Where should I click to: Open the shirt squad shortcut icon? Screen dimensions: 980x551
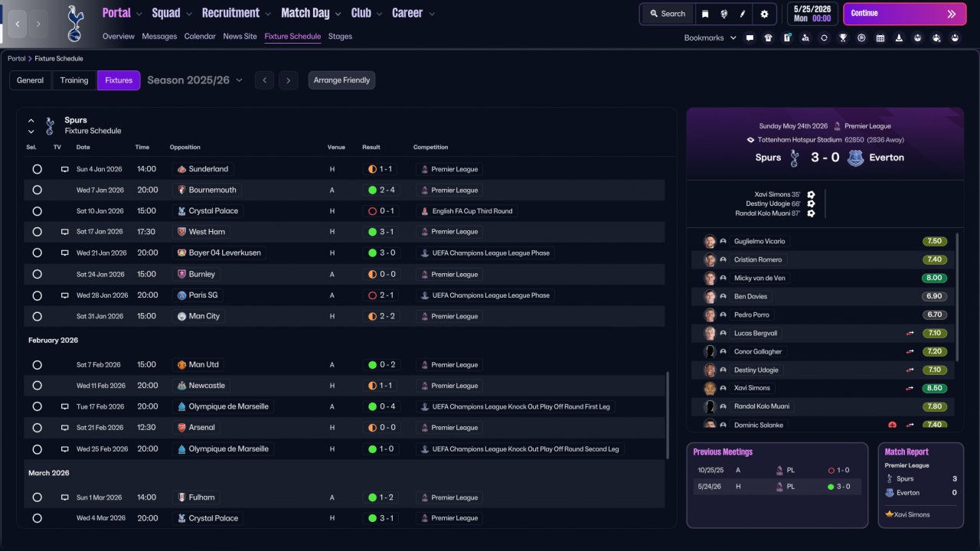768,37
